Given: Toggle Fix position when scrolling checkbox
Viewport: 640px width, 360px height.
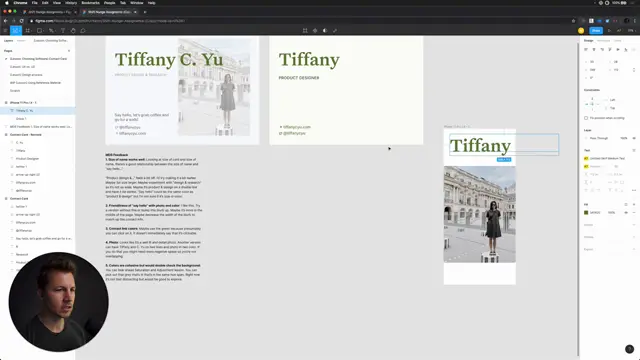Looking at the screenshot, I should (586, 118).
